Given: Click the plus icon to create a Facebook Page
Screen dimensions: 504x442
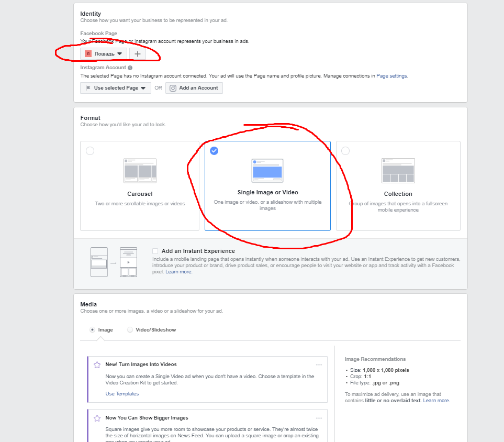Looking at the screenshot, I should click(138, 54).
